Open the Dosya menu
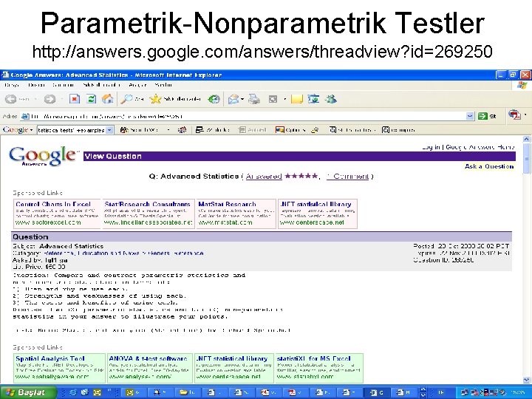Image resolution: width=532 pixels, height=399 pixels. pyautogui.click(x=12, y=85)
